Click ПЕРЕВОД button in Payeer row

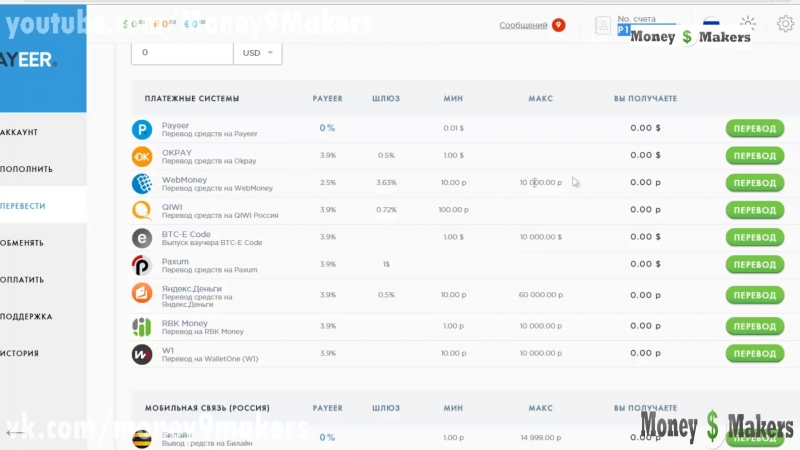[x=755, y=129]
